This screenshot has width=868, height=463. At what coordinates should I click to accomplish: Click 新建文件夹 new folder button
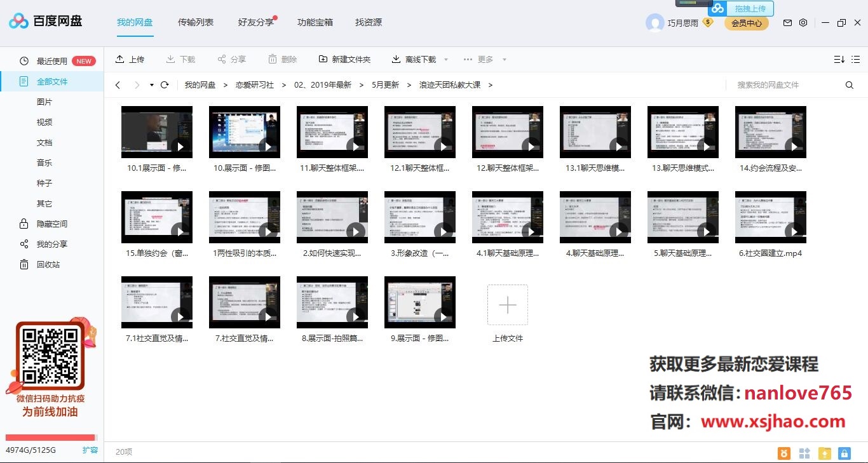344,60
